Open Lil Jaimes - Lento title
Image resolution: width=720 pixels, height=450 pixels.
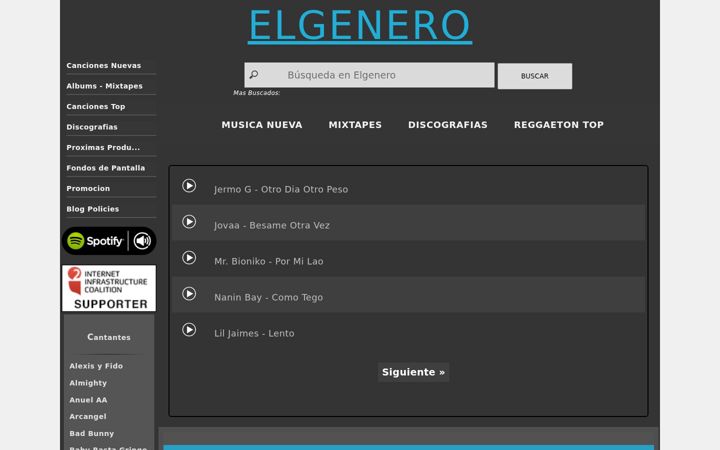[254, 333]
